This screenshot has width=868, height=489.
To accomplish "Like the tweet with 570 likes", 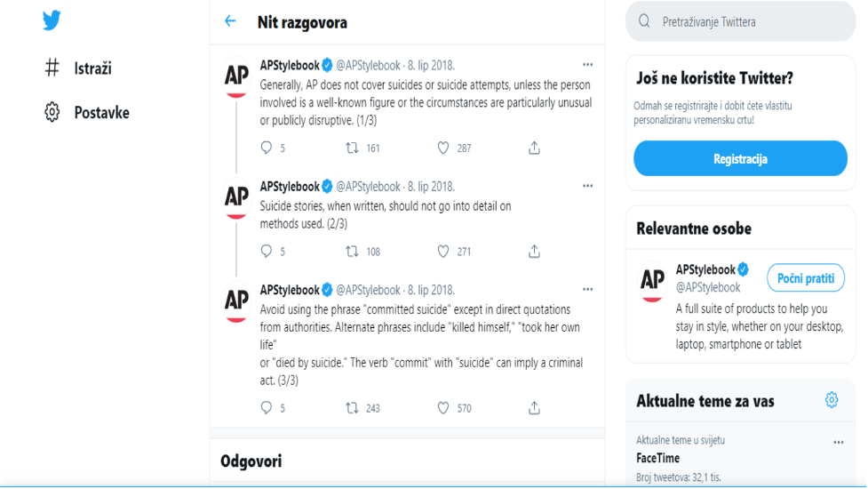I will click(x=442, y=408).
